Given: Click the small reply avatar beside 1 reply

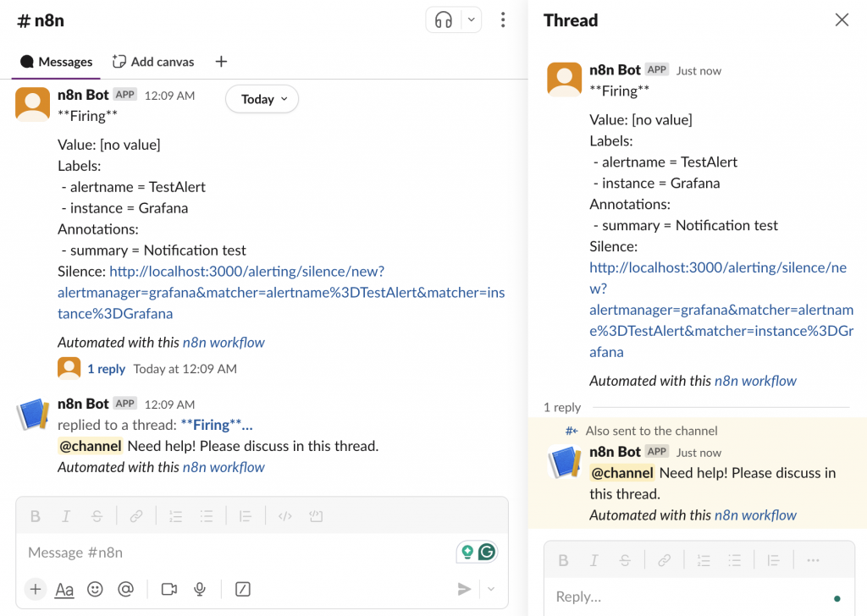Looking at the screenshot, I should point(69,368).
